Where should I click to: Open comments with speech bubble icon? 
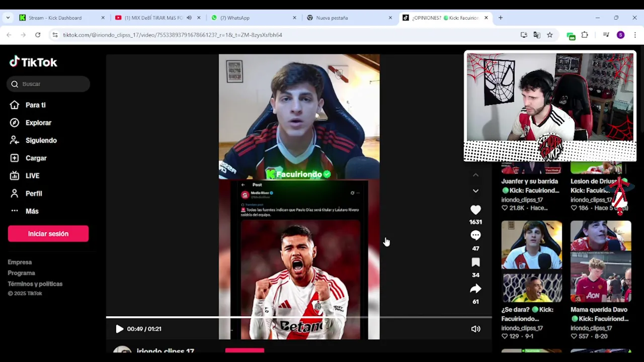[475, 235]
